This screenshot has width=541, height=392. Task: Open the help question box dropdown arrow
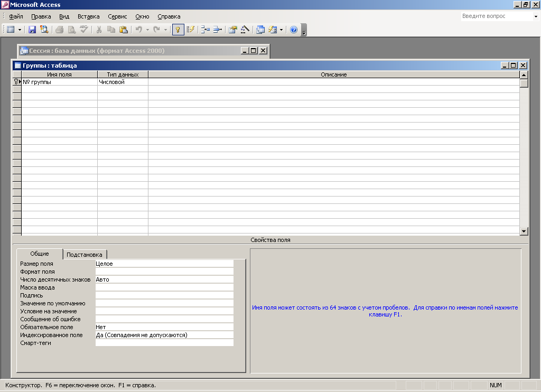536,16
